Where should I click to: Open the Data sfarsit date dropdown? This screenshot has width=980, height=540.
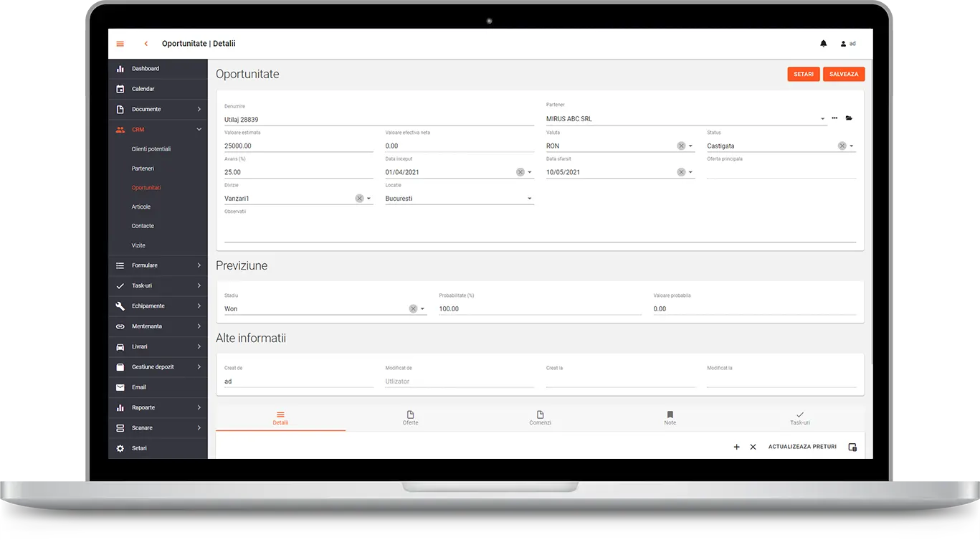click(x=690, y=172)
